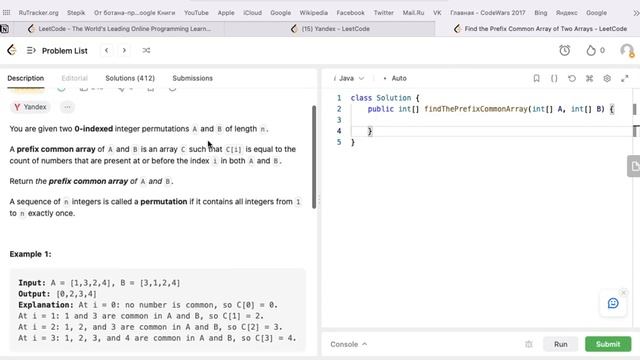Click the streak flame icon
The image size is (640, 360).
[591, 50]
